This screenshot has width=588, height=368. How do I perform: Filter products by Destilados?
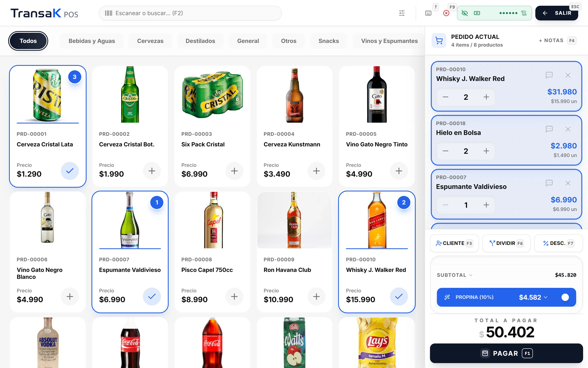[x=200, y=41]
